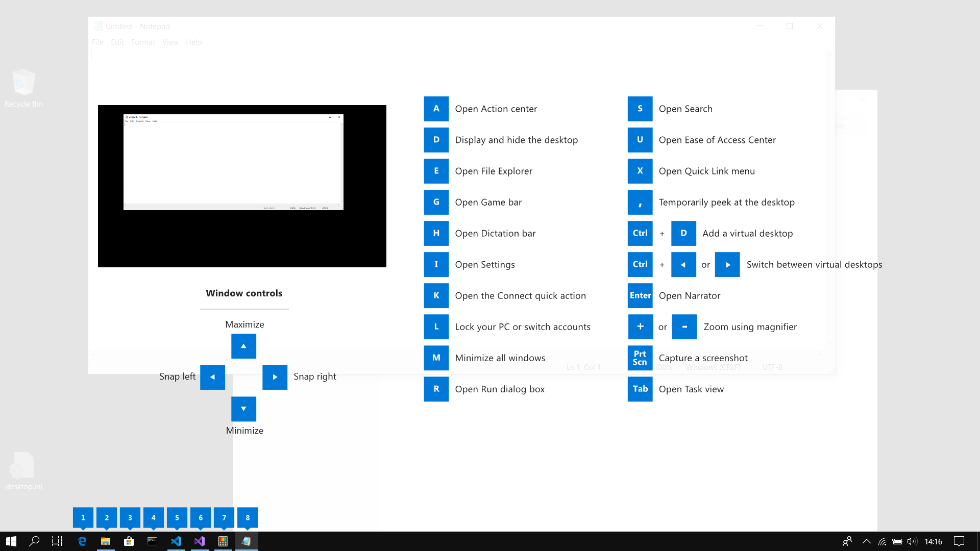
Task: Expand the Switch virtual desktops right arrow
Action: (x=727, y=264)
